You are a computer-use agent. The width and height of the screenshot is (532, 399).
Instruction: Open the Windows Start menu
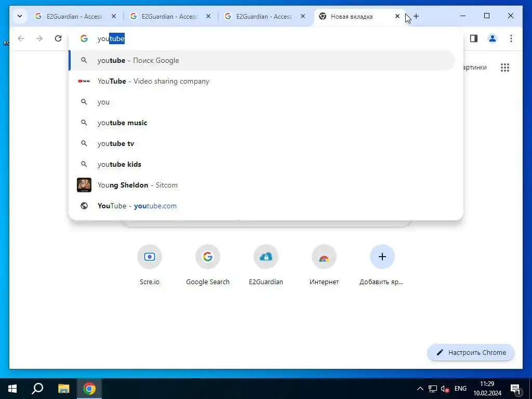(x=12, y=389)
